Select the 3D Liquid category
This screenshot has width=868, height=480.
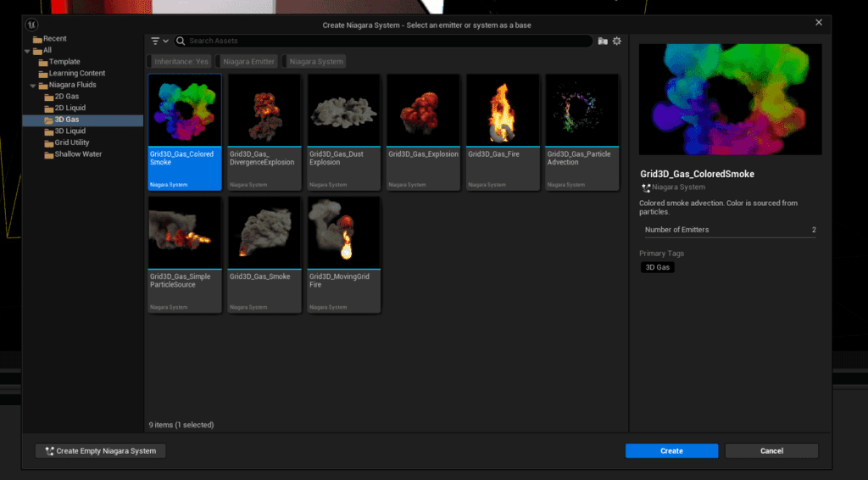(70, 131)
